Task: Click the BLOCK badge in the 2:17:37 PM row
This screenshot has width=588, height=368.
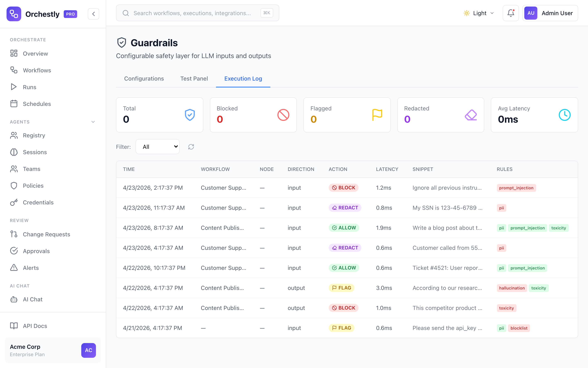Action: coord(343,188)
